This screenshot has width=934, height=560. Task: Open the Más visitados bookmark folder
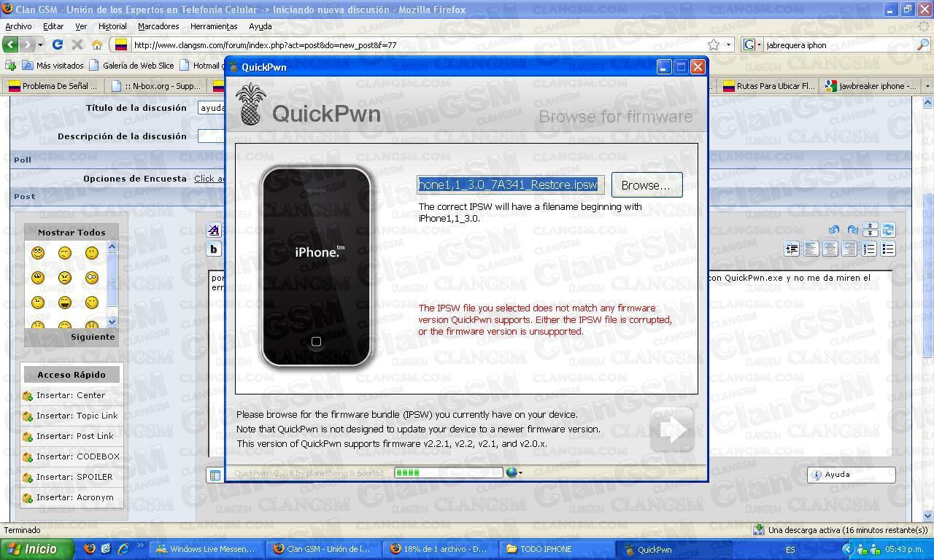pyautogui.click(x=53, y=65)
